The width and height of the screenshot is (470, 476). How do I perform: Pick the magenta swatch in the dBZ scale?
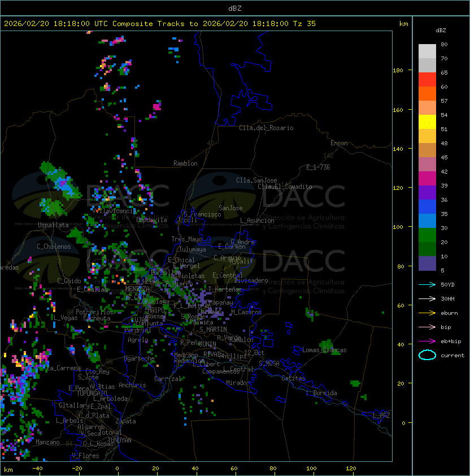coord(427,179)
